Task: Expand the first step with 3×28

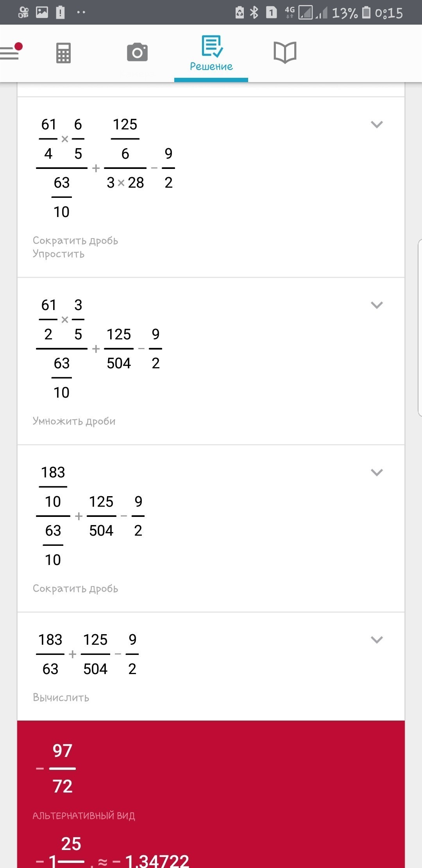Action: coord(377,124)
